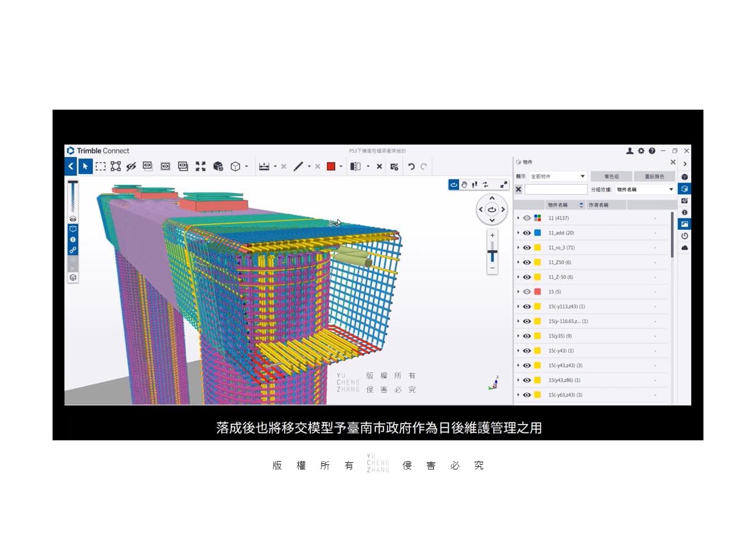
Task: Sort by 物件名稱 column header
Action: pyautogui.click(x=565, y=205)
